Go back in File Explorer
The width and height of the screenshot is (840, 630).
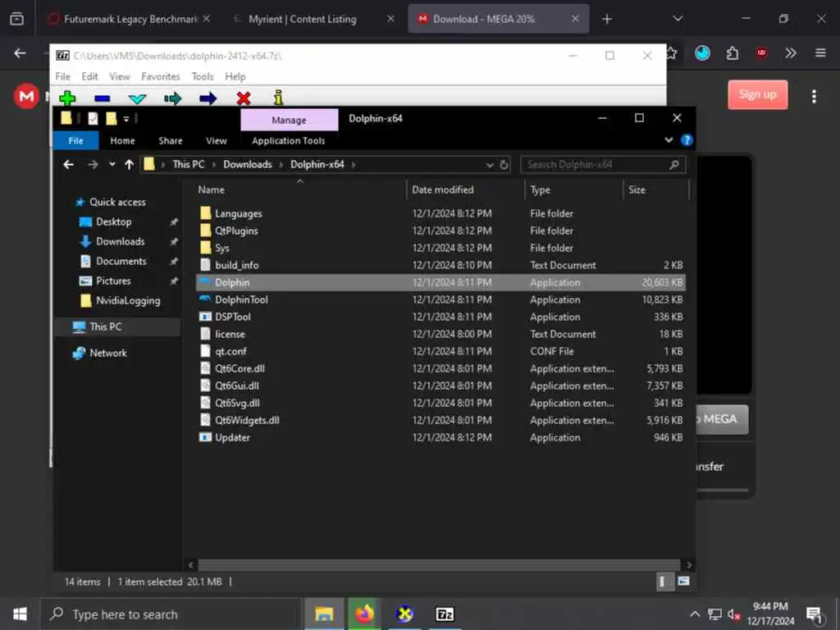pos(69,164)
